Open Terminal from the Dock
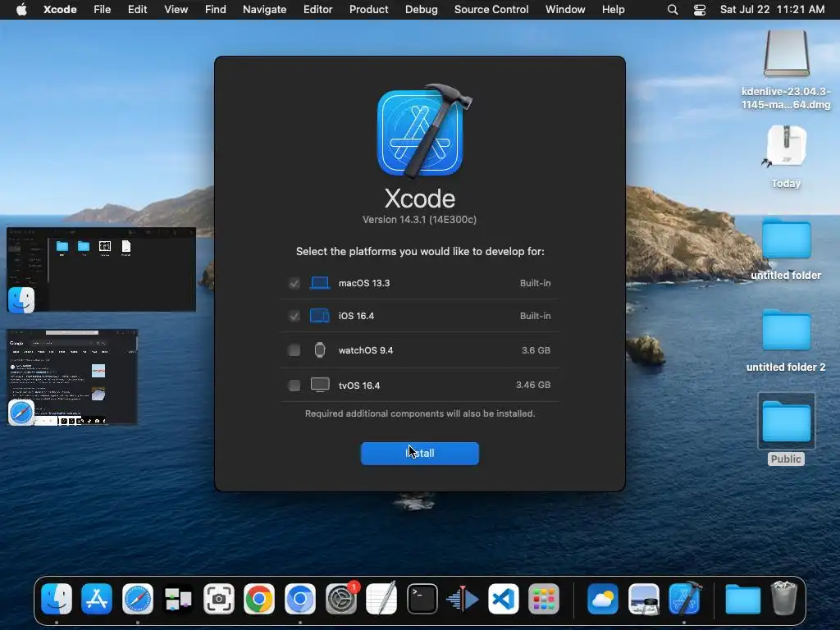 coord(422,598)
